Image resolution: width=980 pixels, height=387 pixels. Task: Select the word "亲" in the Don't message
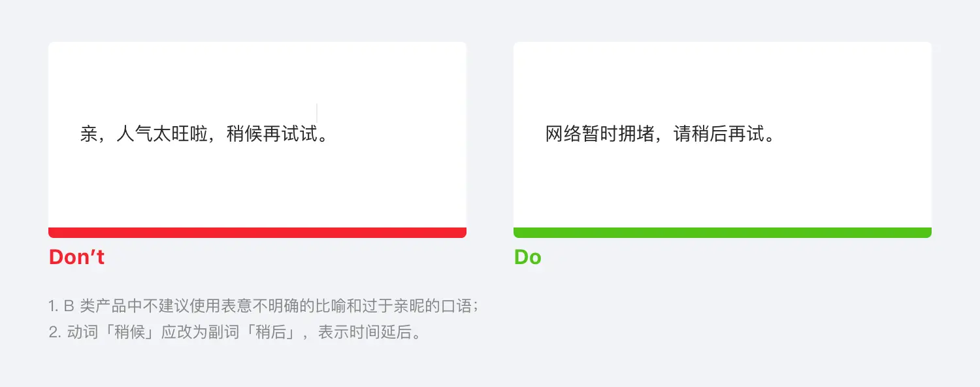coord(89,135)
